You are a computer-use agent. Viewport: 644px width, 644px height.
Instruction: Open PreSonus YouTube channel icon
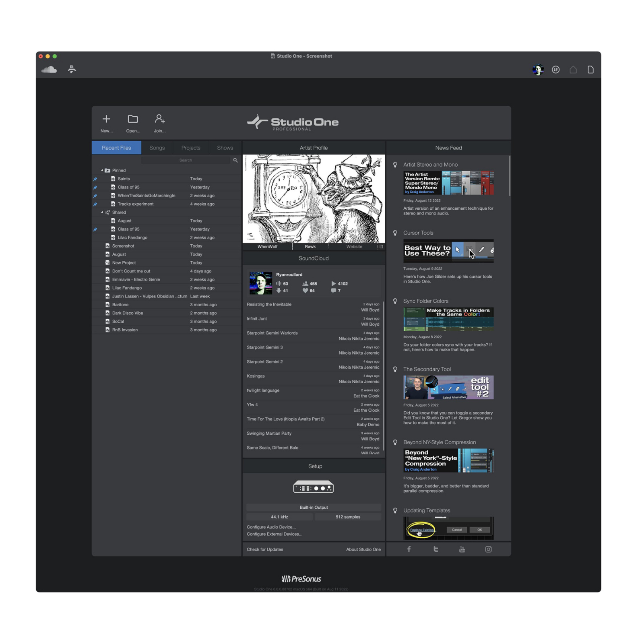point(462,549)
